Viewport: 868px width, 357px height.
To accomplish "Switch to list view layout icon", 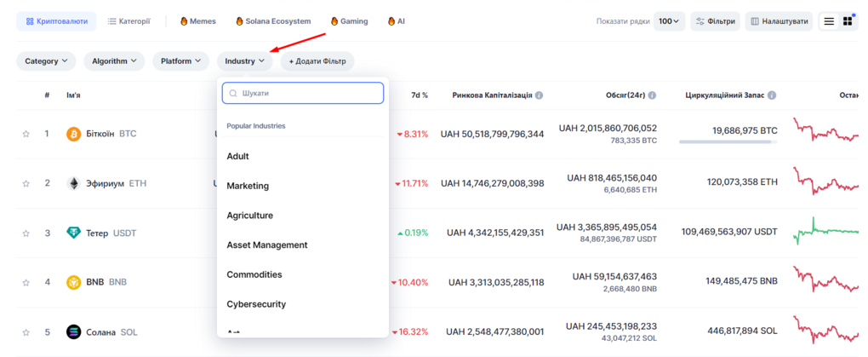I will coord(829,21).
